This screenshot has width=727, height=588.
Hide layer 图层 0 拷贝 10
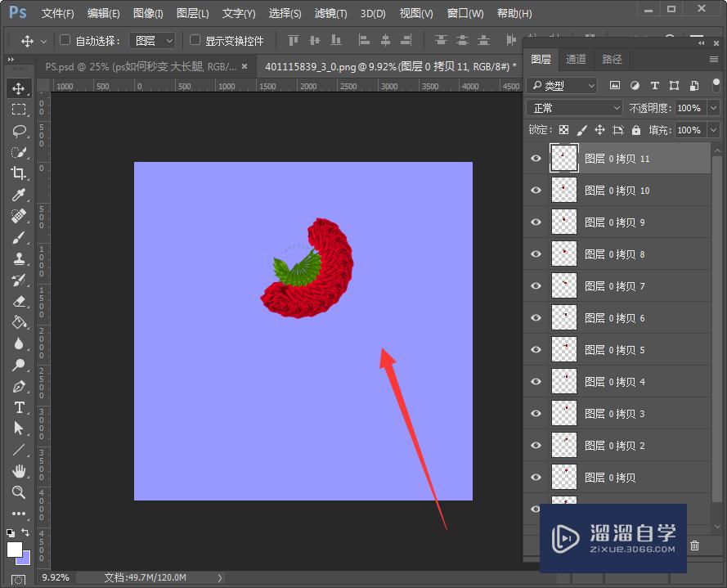(536, 190)
